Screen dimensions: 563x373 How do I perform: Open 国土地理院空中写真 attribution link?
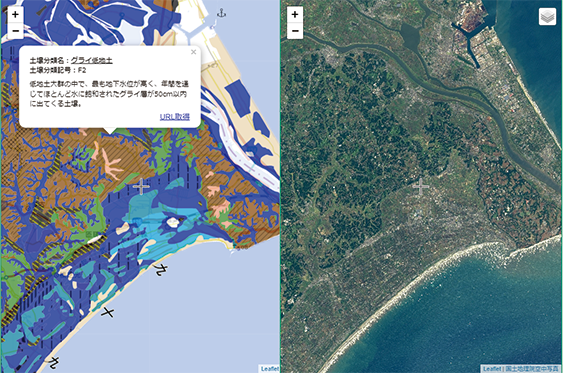(533, 369)
